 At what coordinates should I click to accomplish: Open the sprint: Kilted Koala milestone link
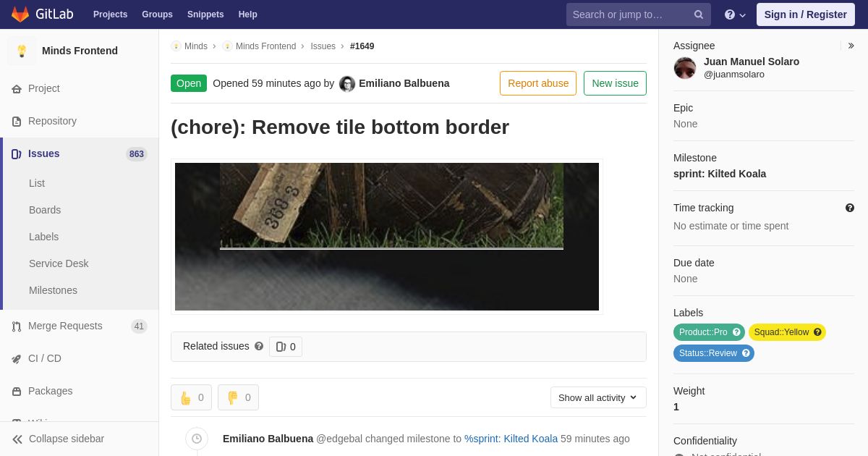(x=720, y=174)
